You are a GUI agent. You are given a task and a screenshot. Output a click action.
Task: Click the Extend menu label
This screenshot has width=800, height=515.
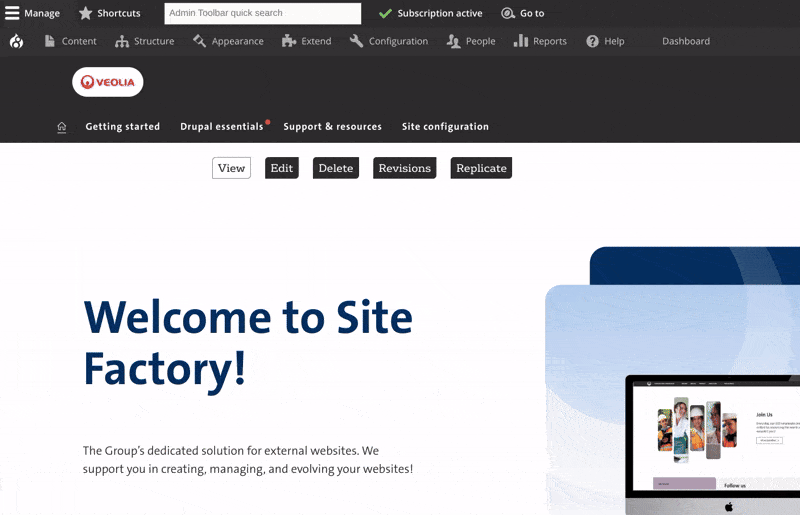coord(316,41)
